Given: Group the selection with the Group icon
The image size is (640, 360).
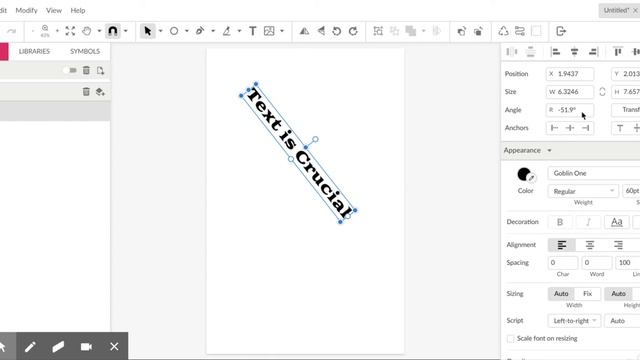Looking at the screenshot, I should [378, 31].
